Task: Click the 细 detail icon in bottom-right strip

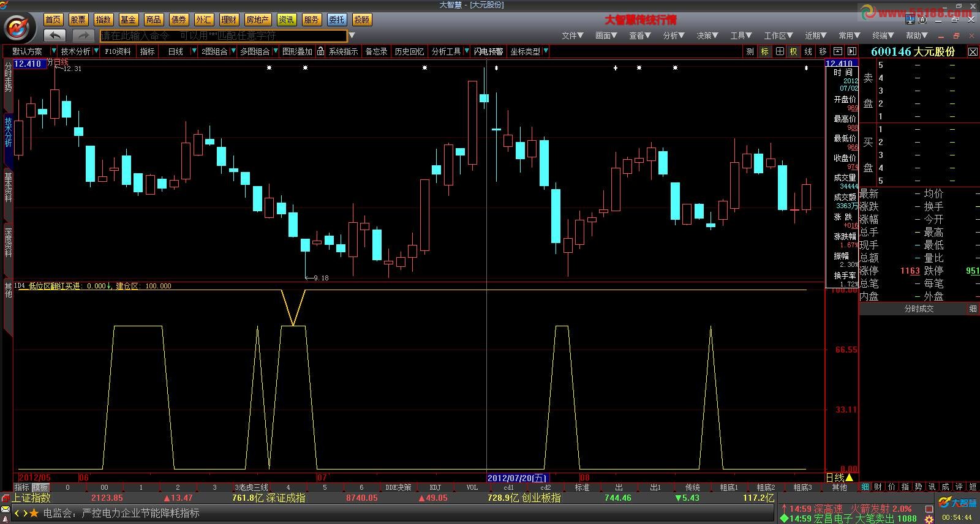Action: (865, 487)
